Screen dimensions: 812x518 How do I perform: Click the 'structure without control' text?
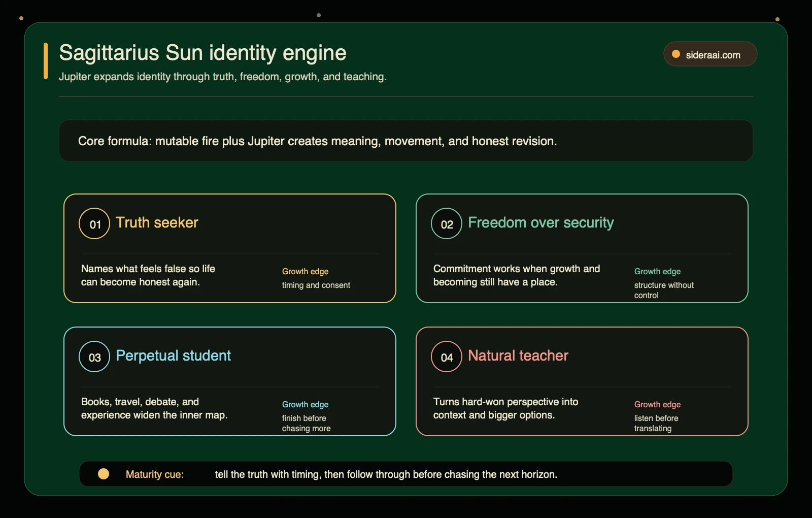tap(664, 290)
